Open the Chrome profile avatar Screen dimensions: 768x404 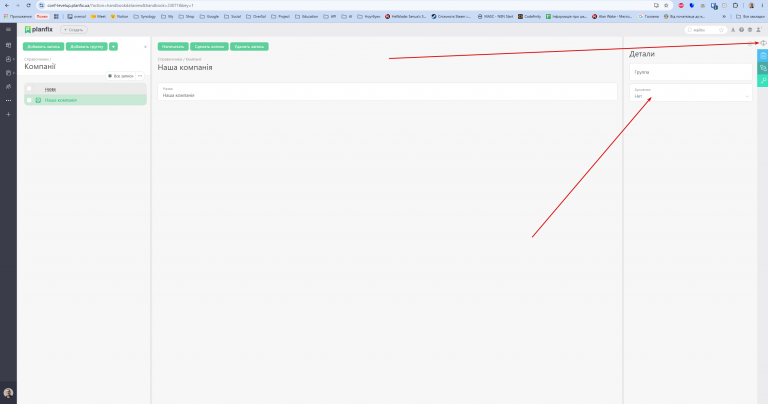(x=751, y=5)
